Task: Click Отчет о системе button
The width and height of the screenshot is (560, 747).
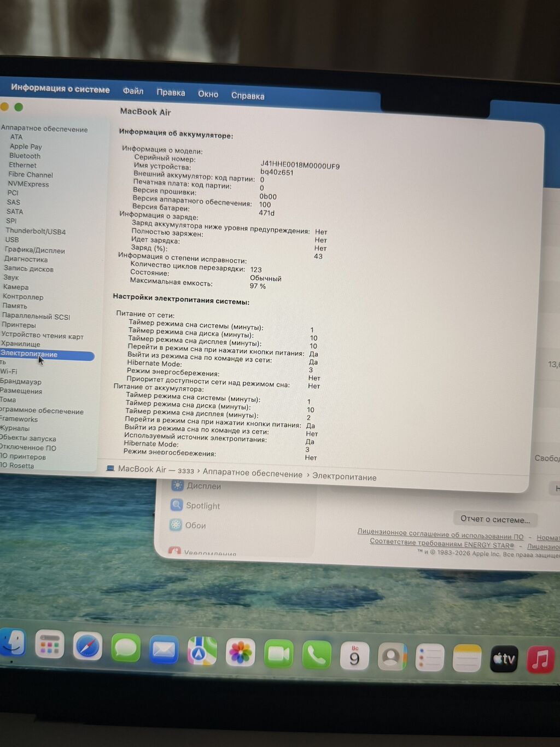Action: coord(495,519)
